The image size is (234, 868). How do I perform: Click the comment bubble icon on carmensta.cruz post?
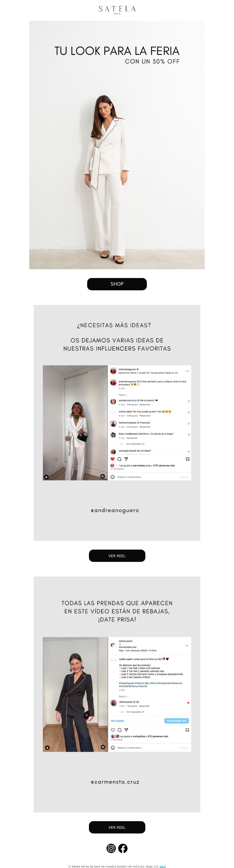[119, 730]
